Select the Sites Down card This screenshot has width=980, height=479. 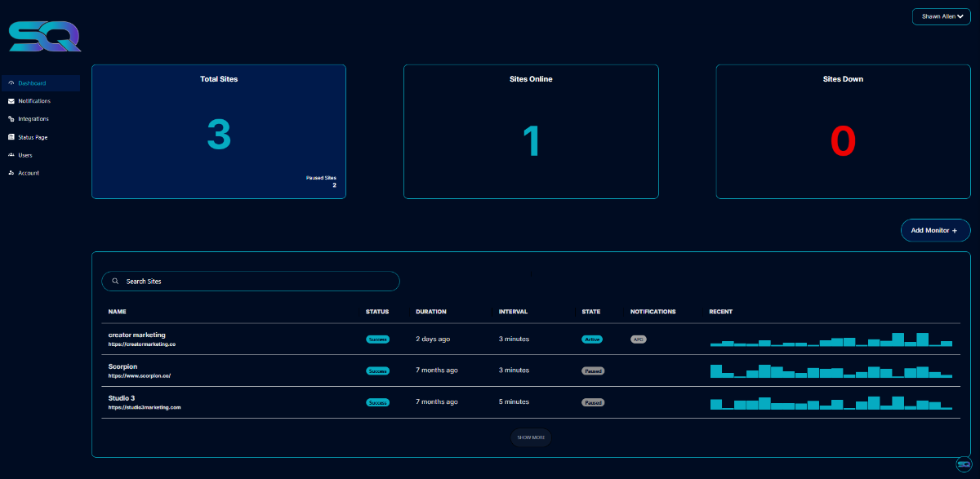tap(843, 132)
